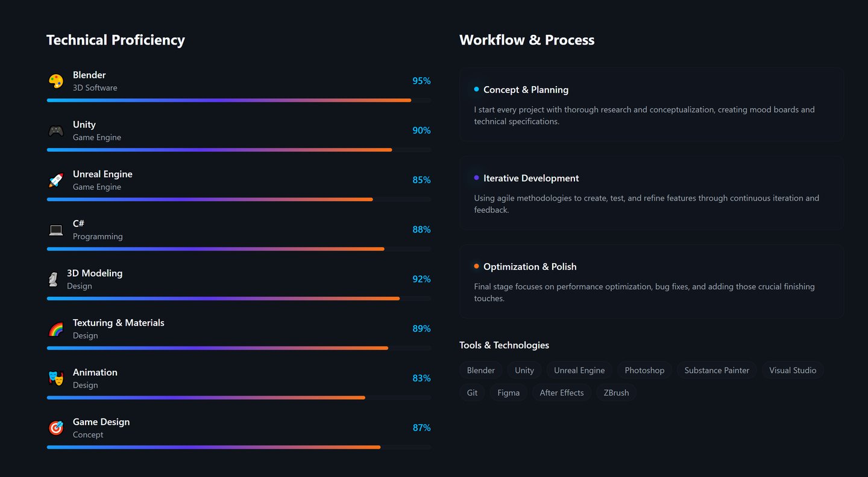Select the After Effects tag
Screen dimensions: 868x477
(x=561, y=393)
